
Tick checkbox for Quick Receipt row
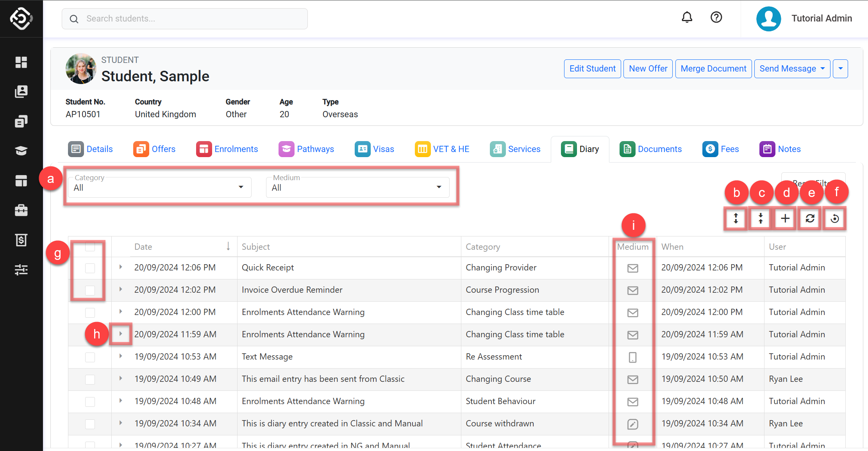(90, 268)
